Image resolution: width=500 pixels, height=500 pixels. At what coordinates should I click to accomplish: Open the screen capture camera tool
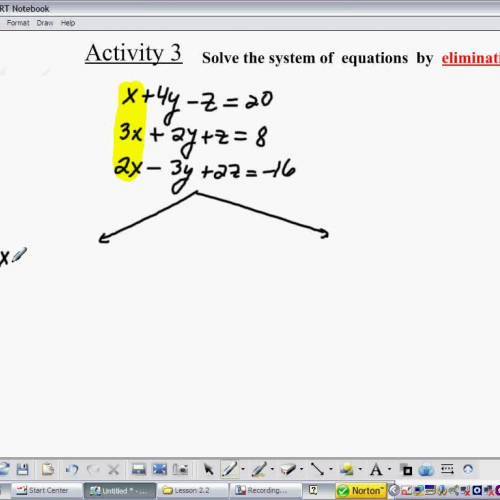pyautogui.click(x=180, y=470)
